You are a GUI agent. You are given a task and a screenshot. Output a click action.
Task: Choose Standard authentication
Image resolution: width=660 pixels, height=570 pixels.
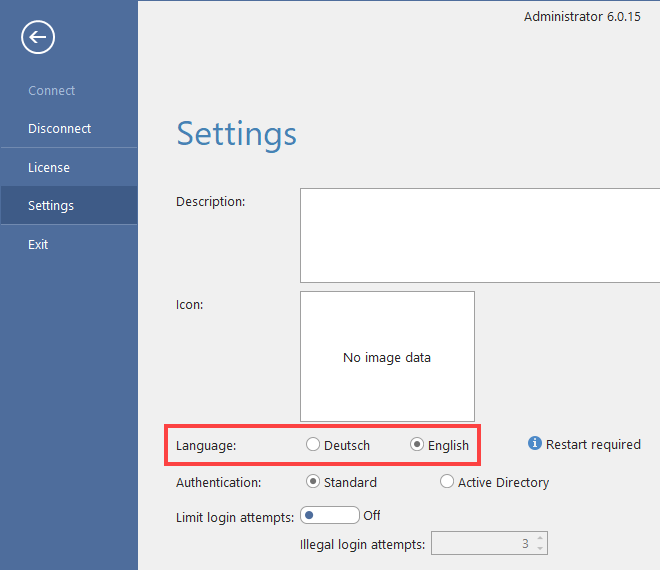click(x=314, y=482)
